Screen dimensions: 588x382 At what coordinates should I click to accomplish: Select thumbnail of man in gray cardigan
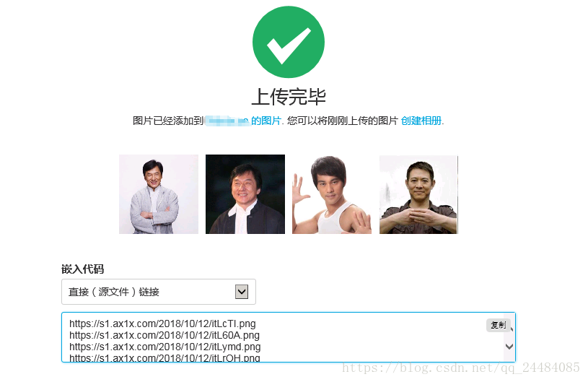(x=159, y=194)
